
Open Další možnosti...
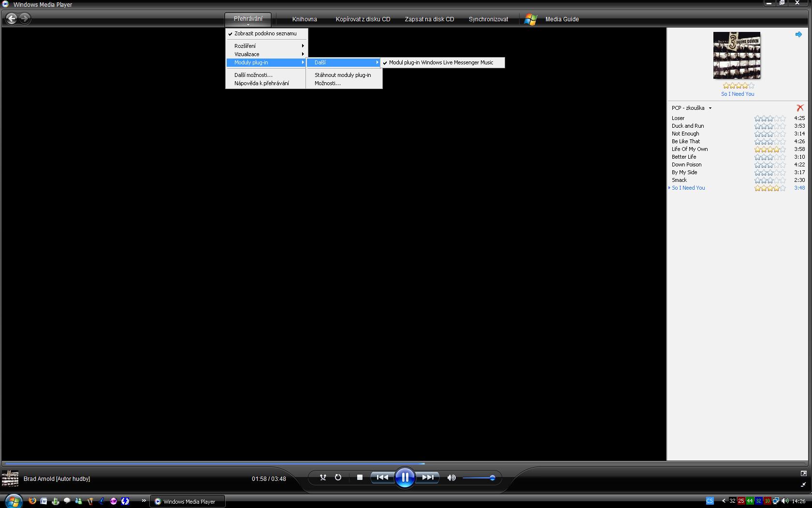click(266, 75)
